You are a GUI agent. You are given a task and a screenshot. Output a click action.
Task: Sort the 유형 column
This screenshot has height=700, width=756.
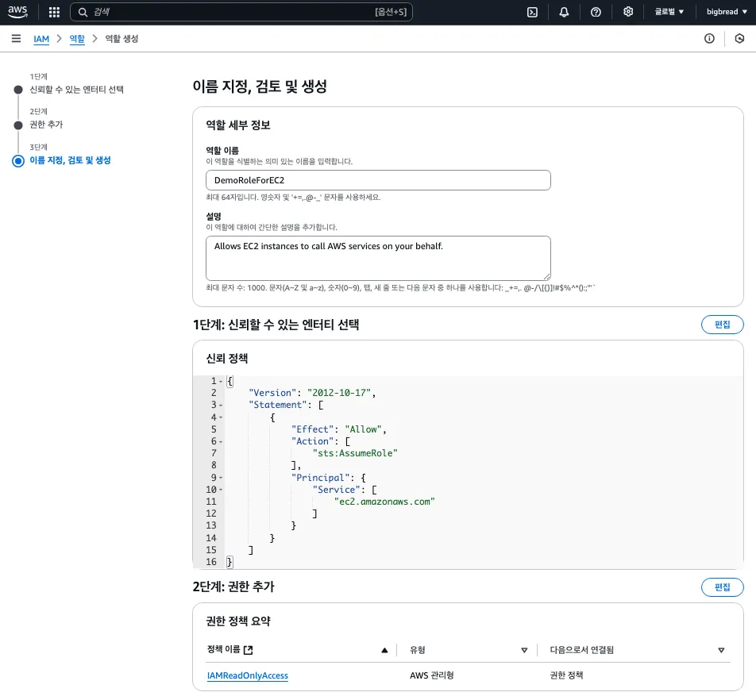coord(524,650)
